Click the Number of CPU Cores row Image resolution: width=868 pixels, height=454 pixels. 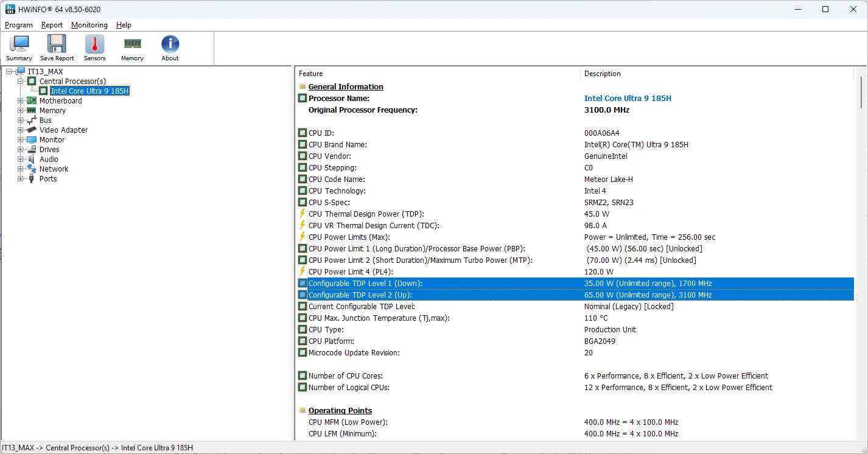(575, 376)
